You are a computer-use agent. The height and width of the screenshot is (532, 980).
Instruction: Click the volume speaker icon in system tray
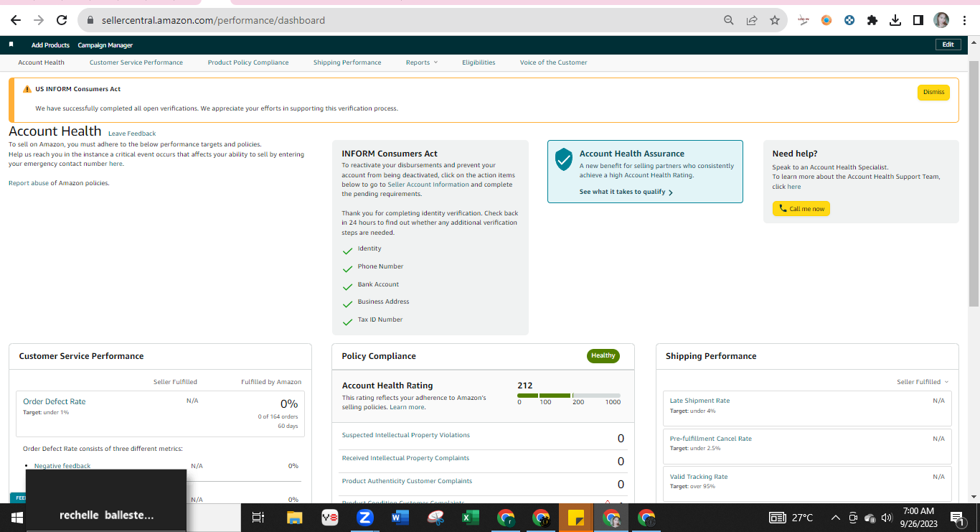(x=886, y=518)
